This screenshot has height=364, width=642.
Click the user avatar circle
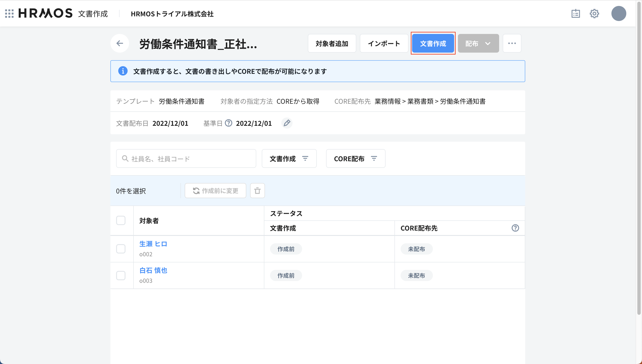pos(618,14)
